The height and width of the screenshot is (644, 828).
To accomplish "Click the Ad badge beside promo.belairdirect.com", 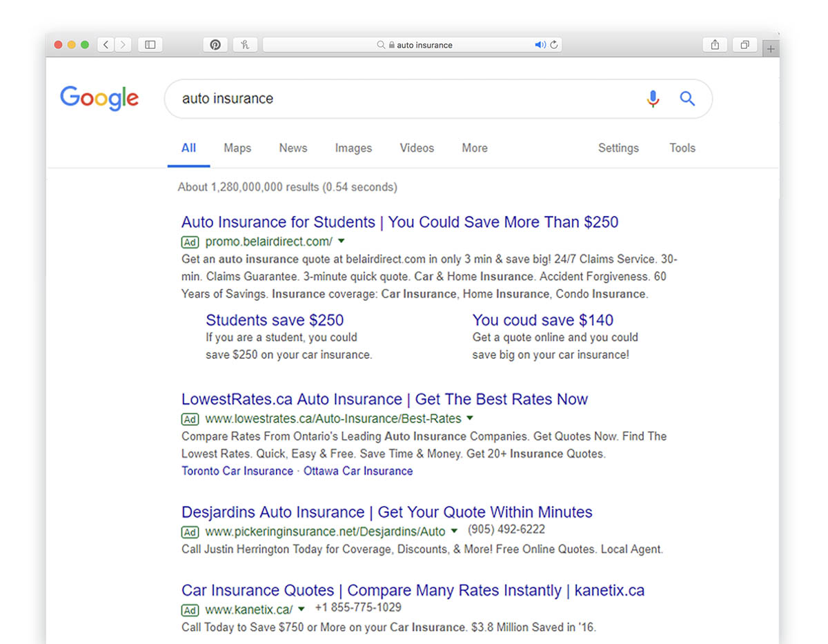I will click(x=190, y=242).
